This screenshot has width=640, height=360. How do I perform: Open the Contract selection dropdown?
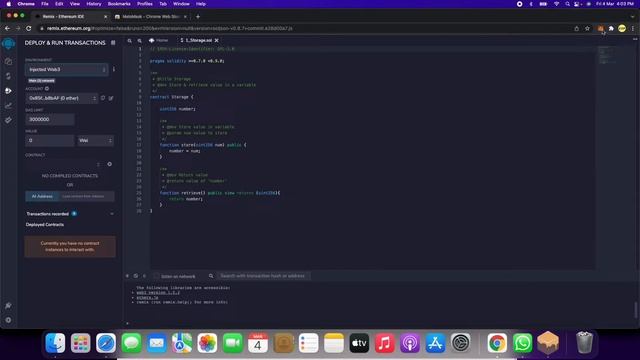pyautogui.click(x=63, y=164)
